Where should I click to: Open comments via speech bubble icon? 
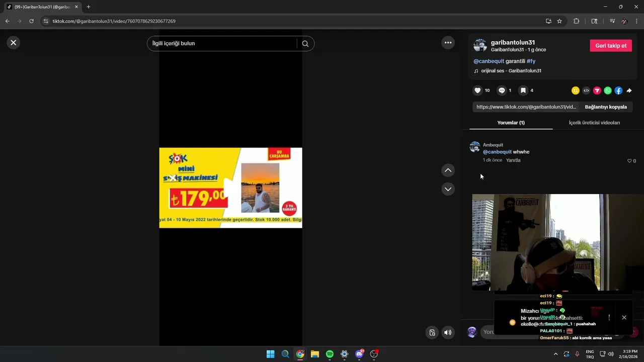coord(502,90)
